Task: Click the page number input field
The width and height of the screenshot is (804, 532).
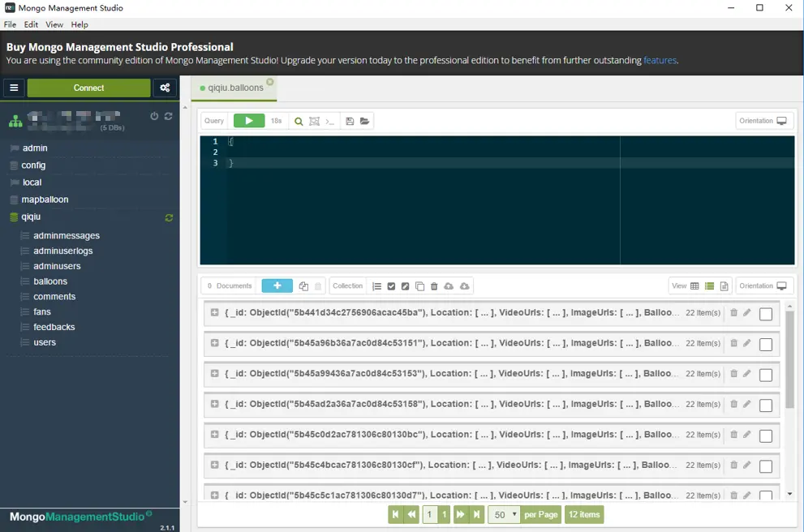Action: [x=430, y=515]
